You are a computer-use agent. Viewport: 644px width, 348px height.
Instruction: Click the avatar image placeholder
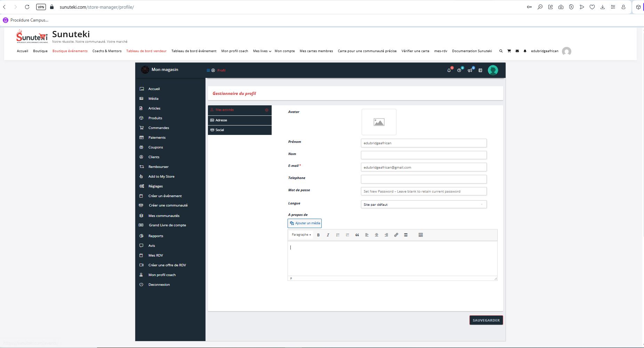click(x=379, y=122)
